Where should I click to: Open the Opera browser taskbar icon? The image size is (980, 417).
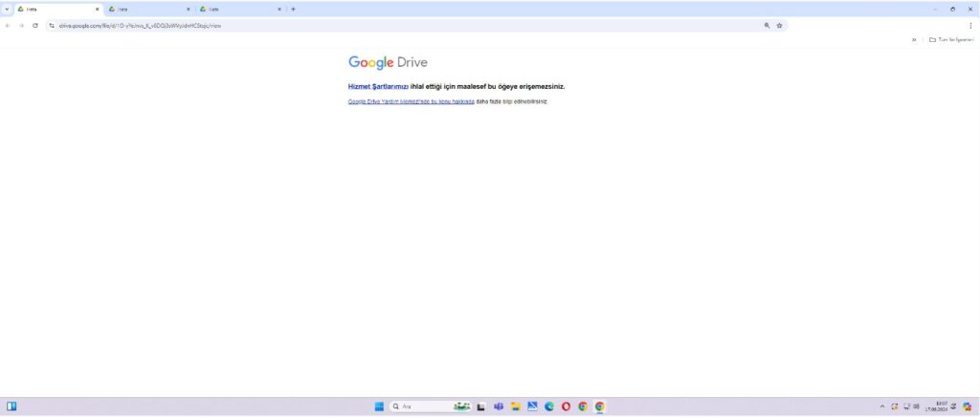coord(566,406)
